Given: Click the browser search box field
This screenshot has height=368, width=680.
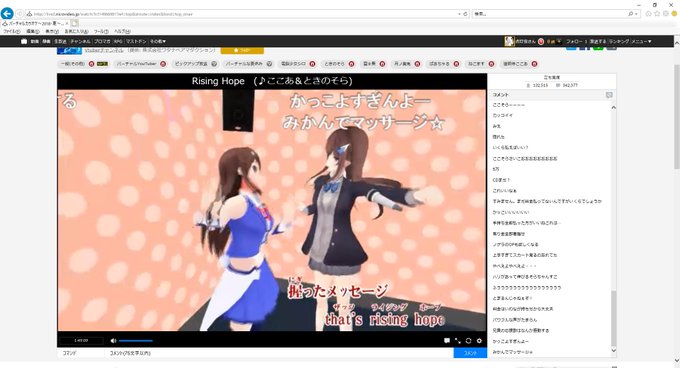Looking at the screenshot, I should [x=549, y=14].
